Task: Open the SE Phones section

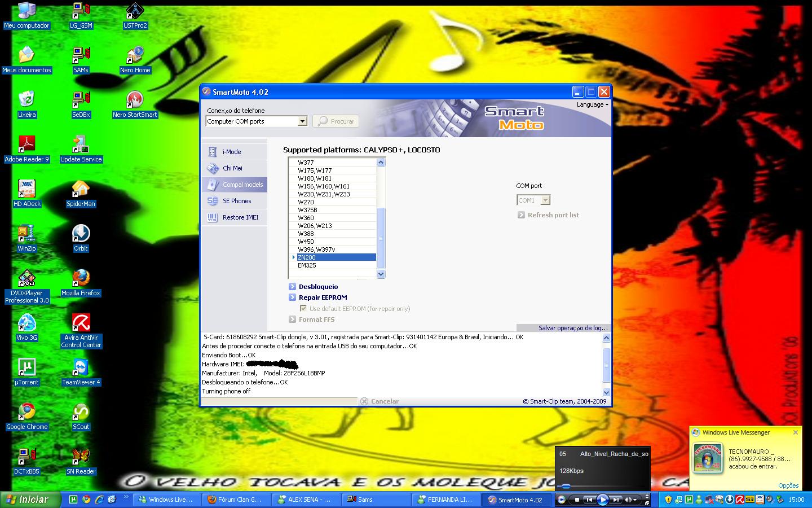Action: click(x=235, y=201)
